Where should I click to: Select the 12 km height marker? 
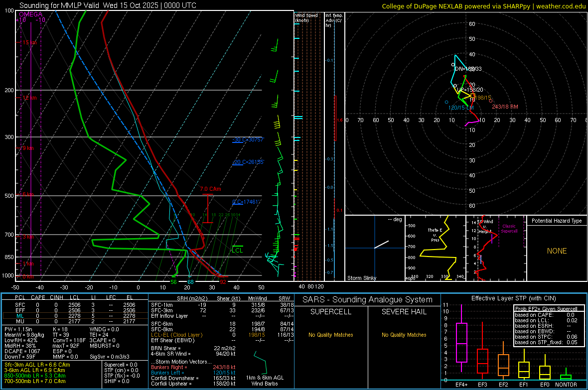(x=29, y=98)
